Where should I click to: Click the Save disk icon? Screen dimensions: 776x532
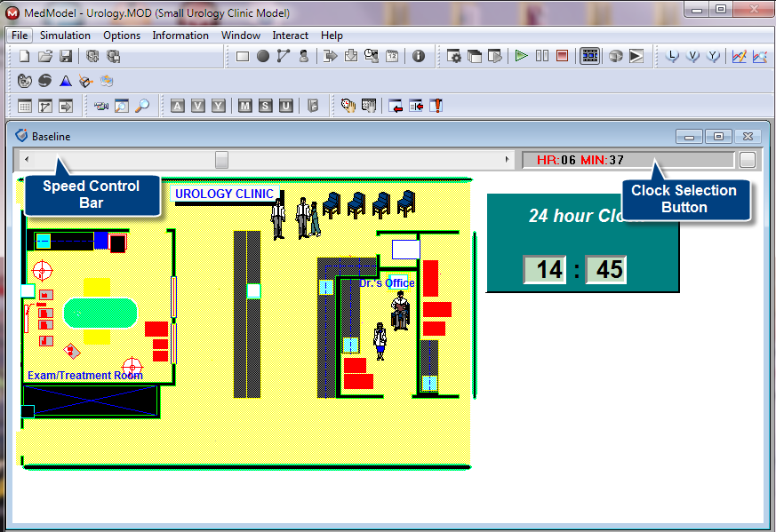pyautogui.click(x=66, y=56)
